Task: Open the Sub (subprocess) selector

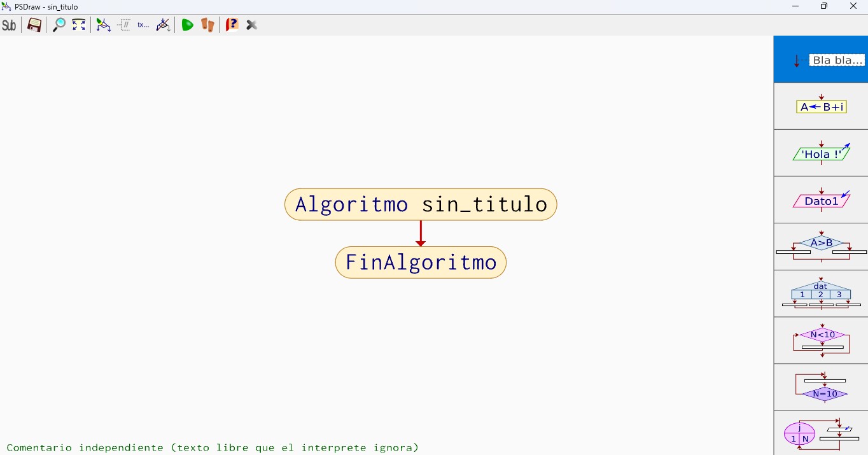Action: (10, 25)
